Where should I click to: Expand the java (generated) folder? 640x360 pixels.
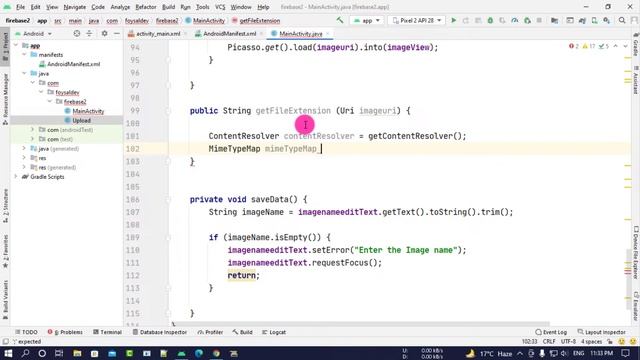coord(24,148)
